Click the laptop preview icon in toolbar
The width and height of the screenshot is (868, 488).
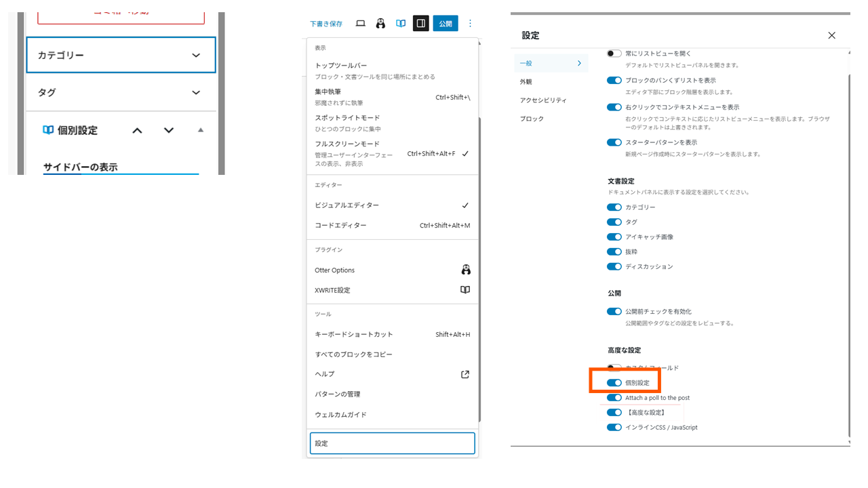click(361, 24)
